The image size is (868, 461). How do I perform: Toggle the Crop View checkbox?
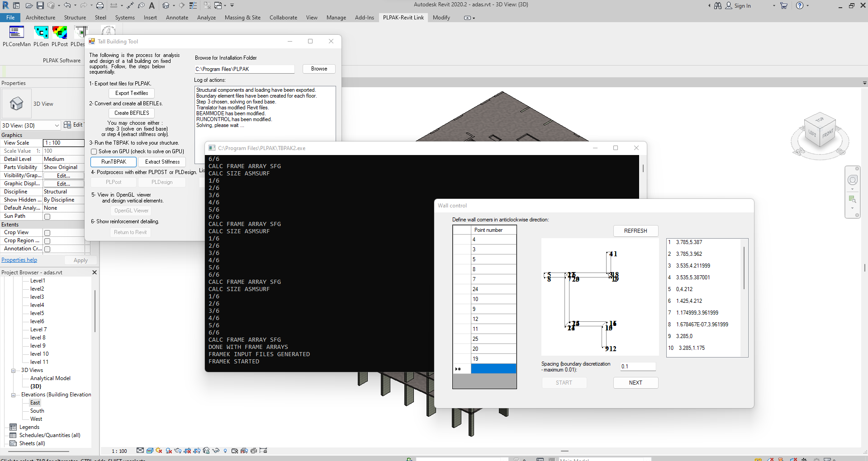(47, 233)
